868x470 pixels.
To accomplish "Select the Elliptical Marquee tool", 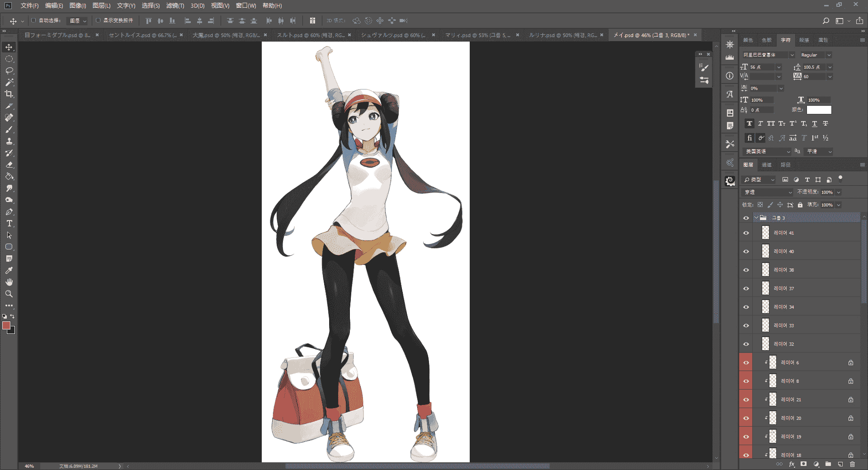I will (x=9, y=59).
